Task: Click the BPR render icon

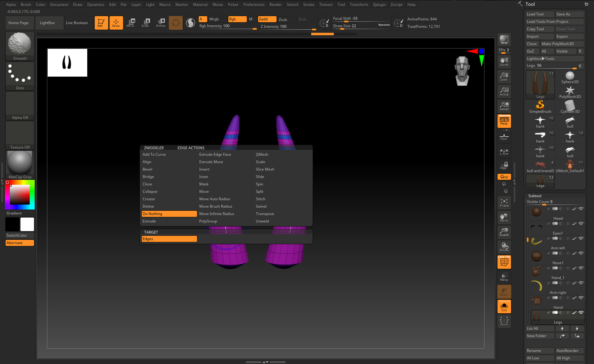Action: point(504,40)
